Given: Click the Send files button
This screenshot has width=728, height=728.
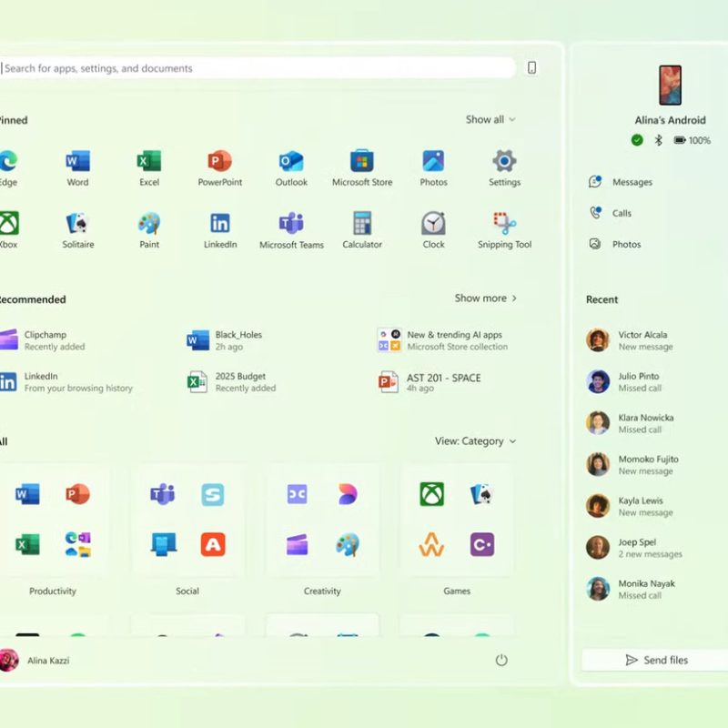Looking at the screenshot, I should tap(655, 660).
